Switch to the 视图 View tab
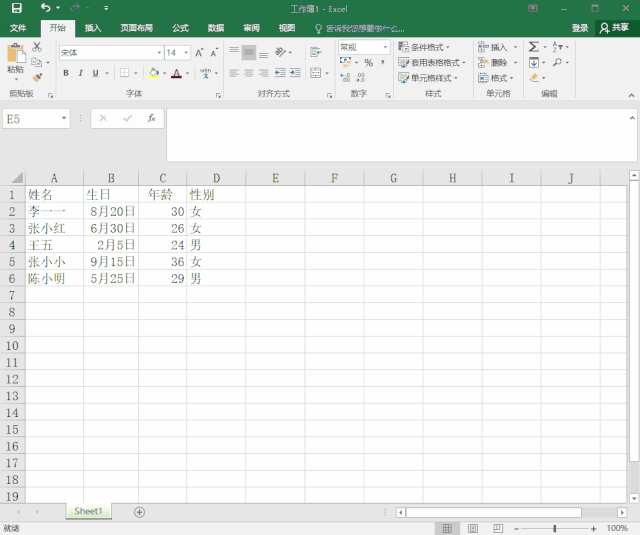This screenshot has width=640, height=535. pyautogui.click(x=287, y=28)
